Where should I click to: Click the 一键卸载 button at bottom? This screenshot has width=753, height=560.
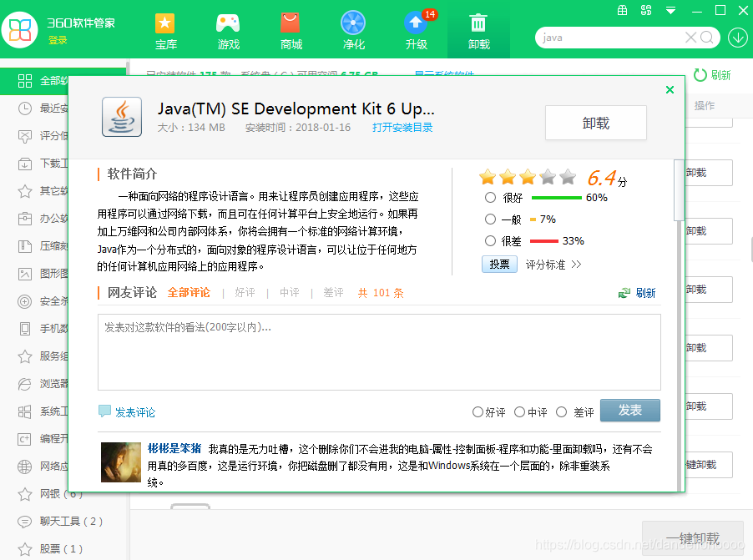click(693, 538)
